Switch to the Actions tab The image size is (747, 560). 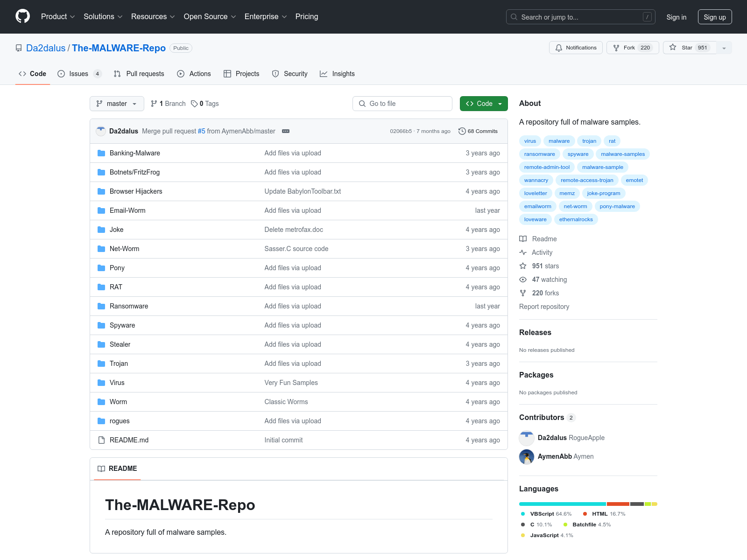pyautogui.click(x=194, y=74)
